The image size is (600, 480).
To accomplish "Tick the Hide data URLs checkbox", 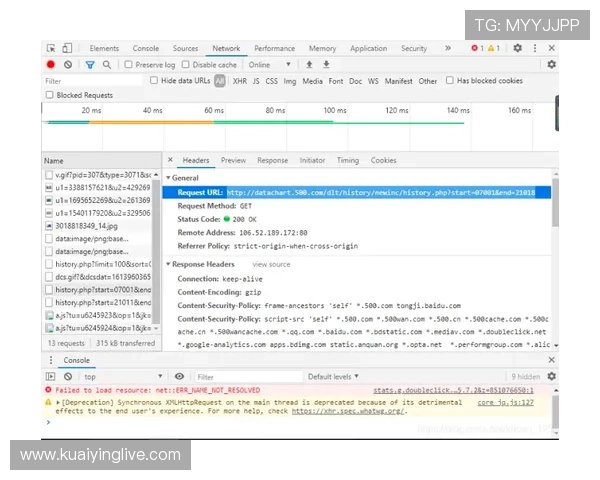I will point(154,81).
